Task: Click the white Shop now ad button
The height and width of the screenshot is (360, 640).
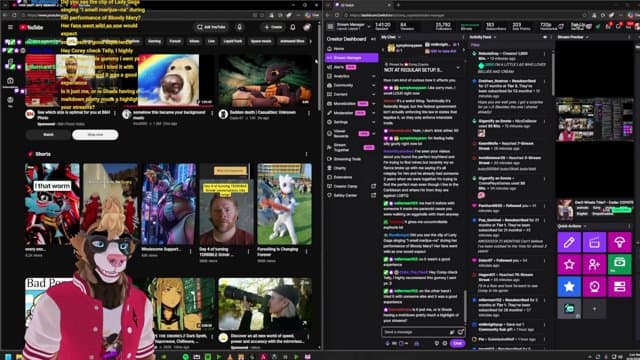Action: click(x=95, y=135)
